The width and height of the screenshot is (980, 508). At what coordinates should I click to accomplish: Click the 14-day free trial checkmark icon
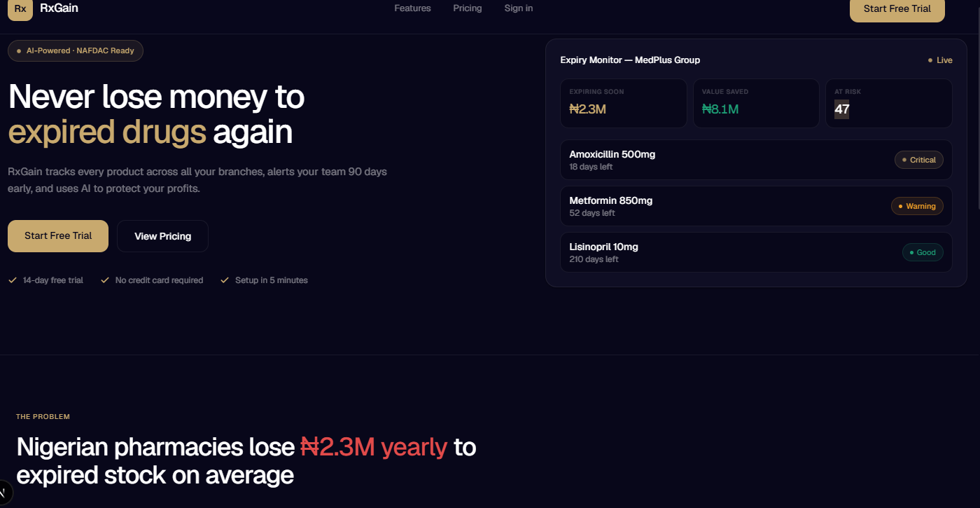pyautogui.click(x=13, y=280)
